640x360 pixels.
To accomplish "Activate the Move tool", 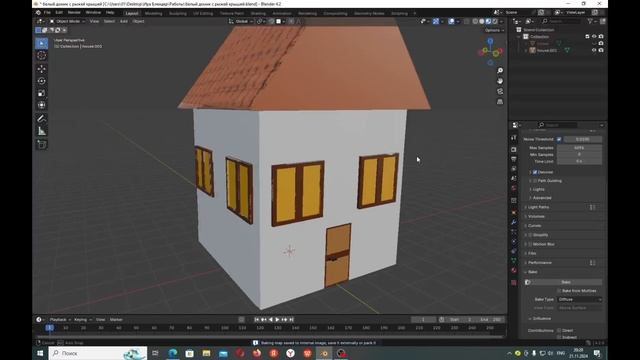I will (42, 69).
